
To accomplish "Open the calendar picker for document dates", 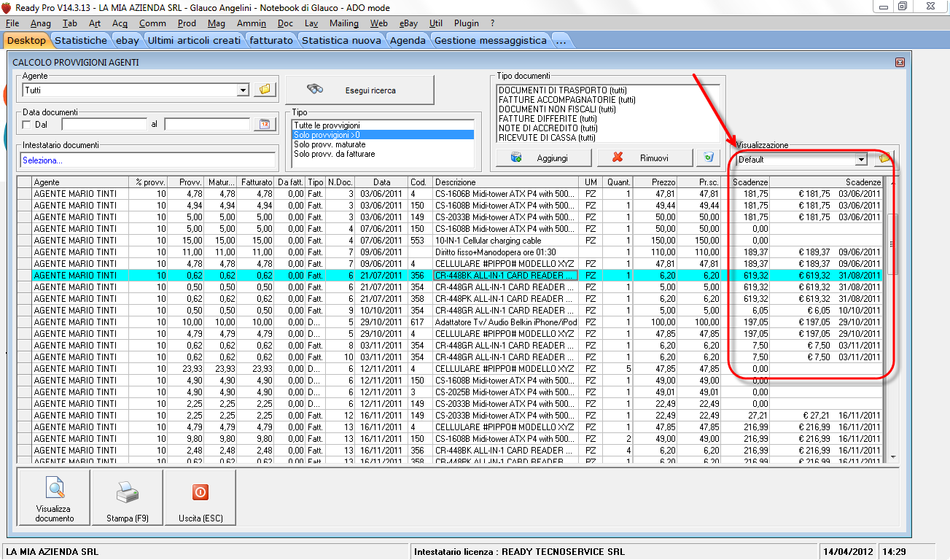I will click(x=265, y=125).
